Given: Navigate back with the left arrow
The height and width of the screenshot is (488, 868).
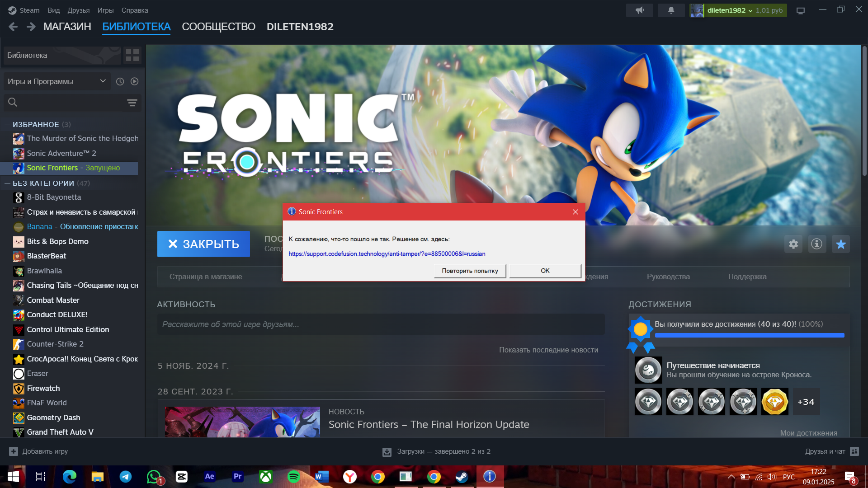Looking at the screenshot, I should [x=13, y=27].
